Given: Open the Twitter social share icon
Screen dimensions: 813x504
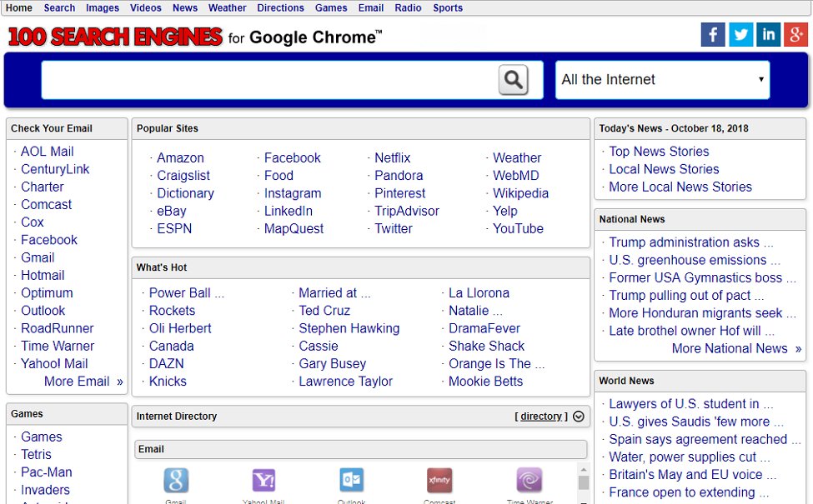Looking at the screenshot, I should point(741,35).
